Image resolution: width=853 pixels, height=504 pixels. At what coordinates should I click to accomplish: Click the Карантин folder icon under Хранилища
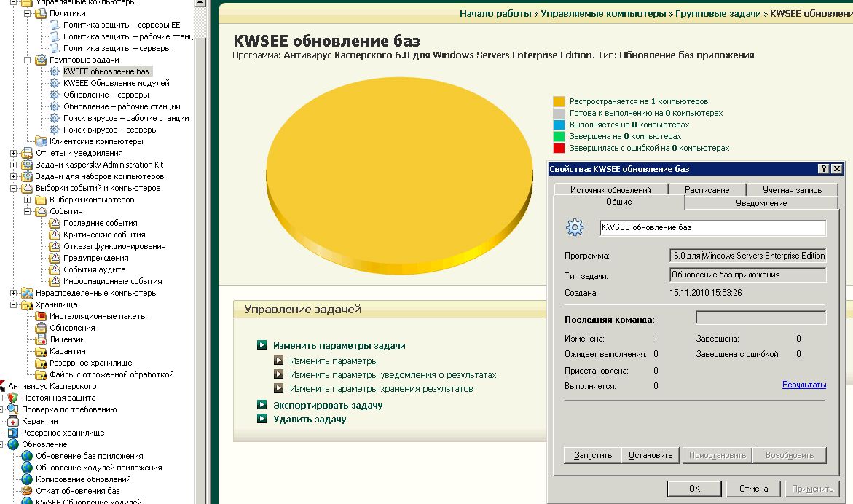pyautogui.click(x=41, y=351)
